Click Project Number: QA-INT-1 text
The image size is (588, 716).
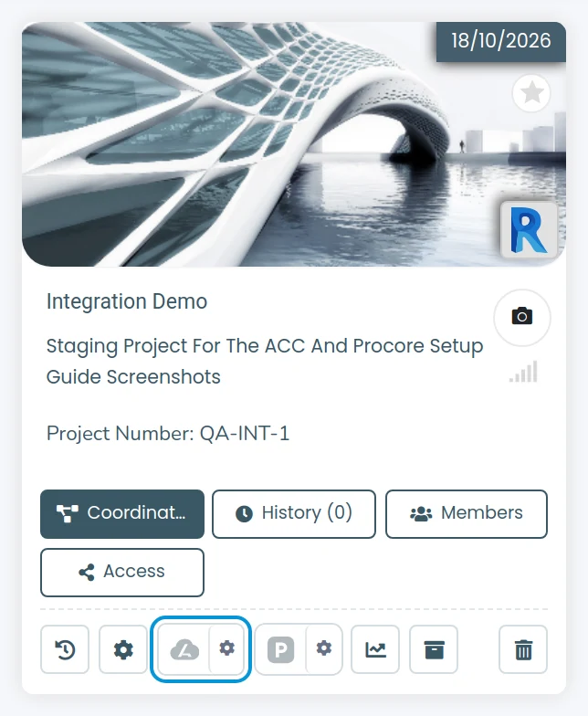click(x=168, y=433)
